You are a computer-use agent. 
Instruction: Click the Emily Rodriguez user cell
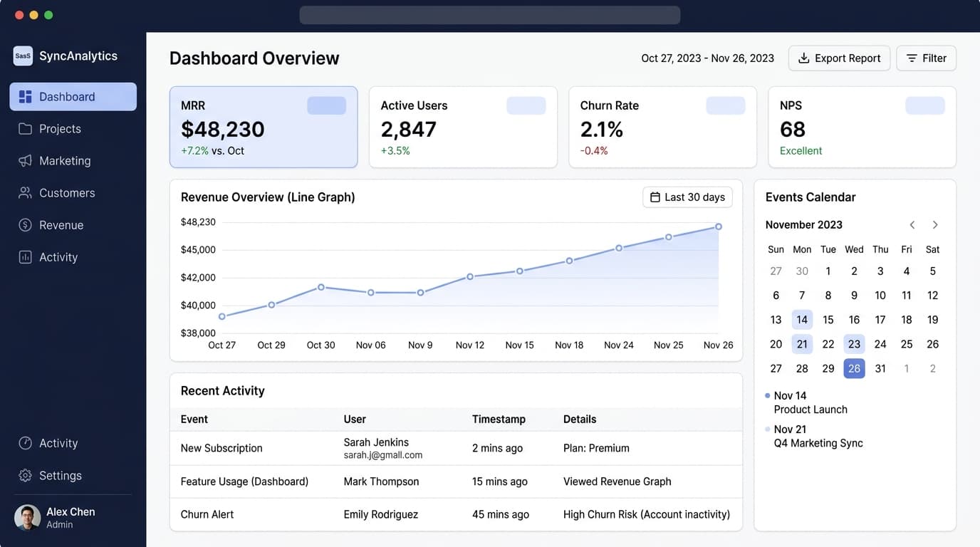pos(381,514)
